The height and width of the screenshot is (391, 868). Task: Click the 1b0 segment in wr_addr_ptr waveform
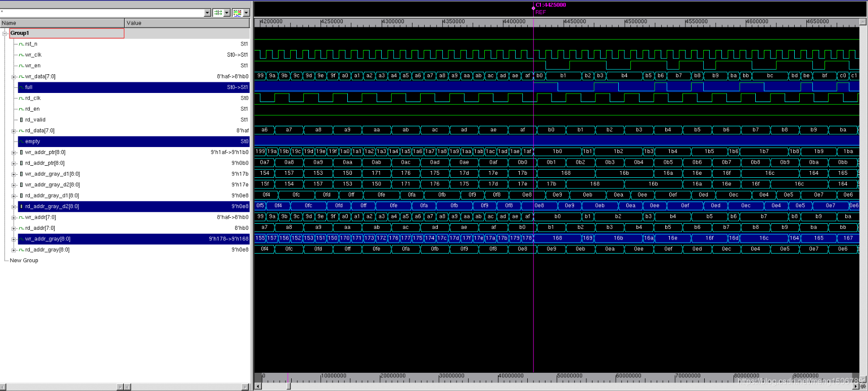point(557,152)
